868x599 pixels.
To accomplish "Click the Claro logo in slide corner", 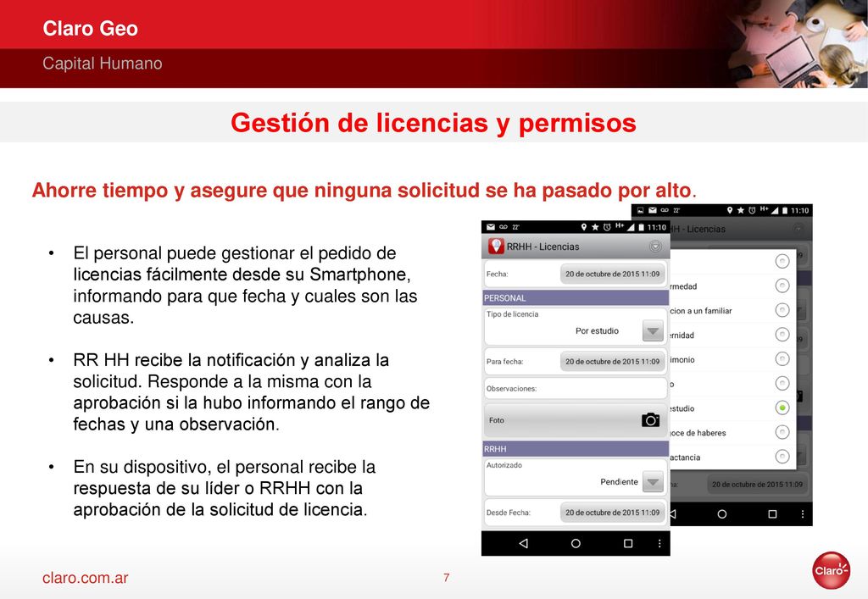I will click(831, 570).
